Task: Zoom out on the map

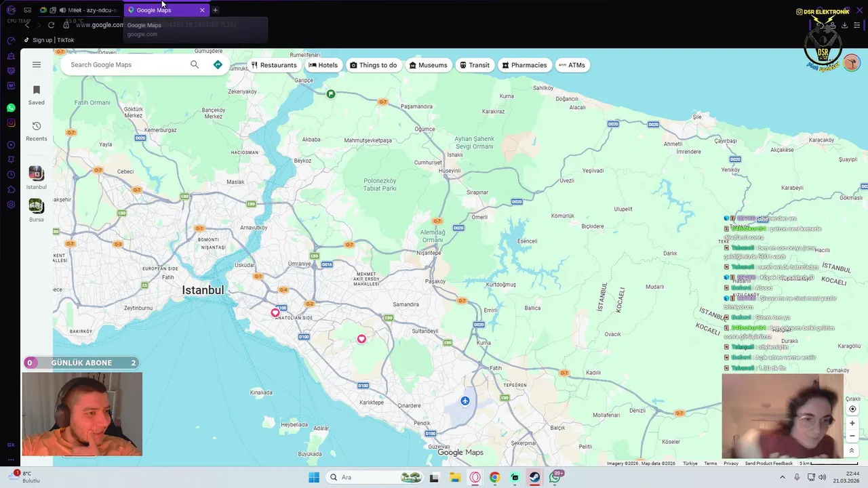Action: pyautogui.click(x=852, y=436)
